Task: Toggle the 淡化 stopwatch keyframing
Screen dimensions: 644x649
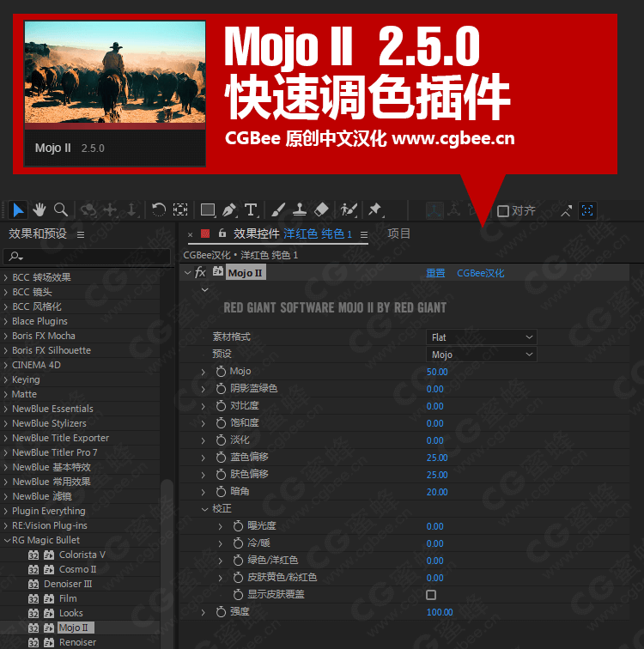Action: [221, 440]
